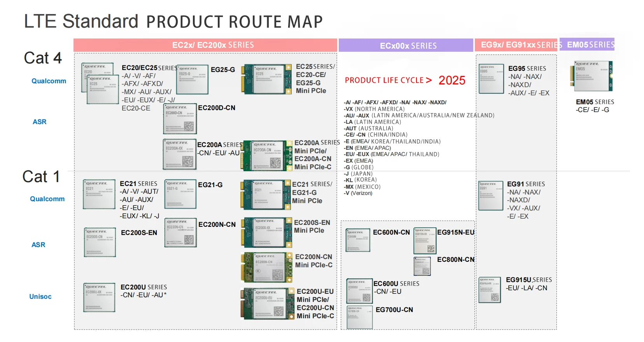Click the ASR label under Cat 1
Image resolution: width=644 pixels, height=342 pixels.
coord(38,245)
